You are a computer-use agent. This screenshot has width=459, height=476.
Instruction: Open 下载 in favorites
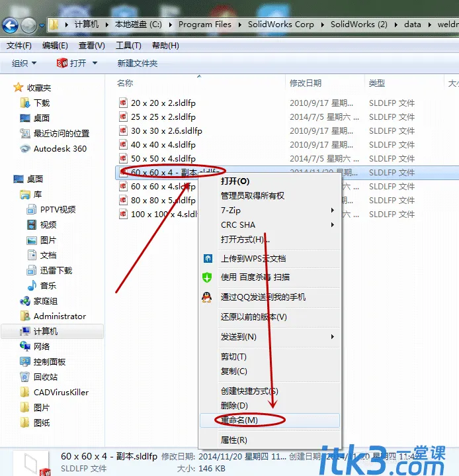[34, 103]
